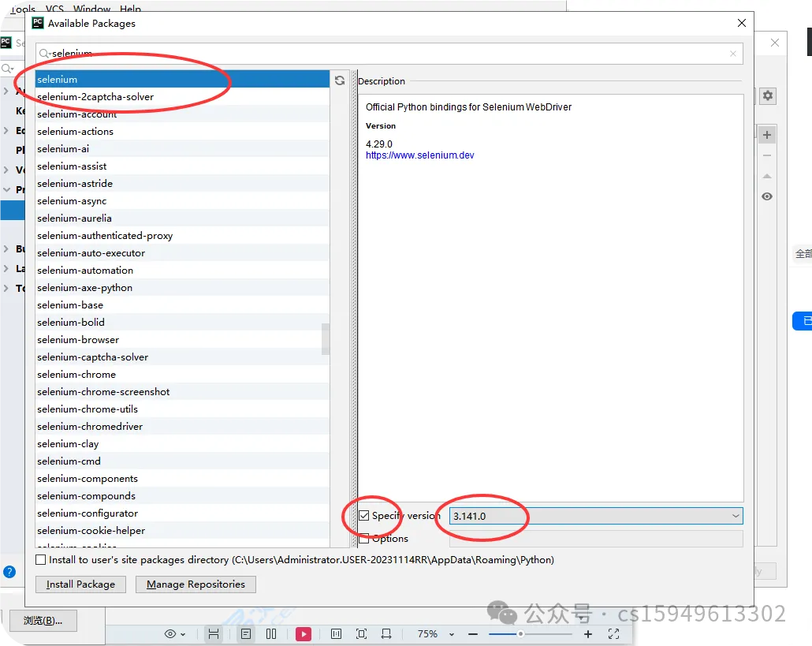Select selenium-chromedriver in the list
Viewport: 812px width, 646px height.
click(182, 427)
